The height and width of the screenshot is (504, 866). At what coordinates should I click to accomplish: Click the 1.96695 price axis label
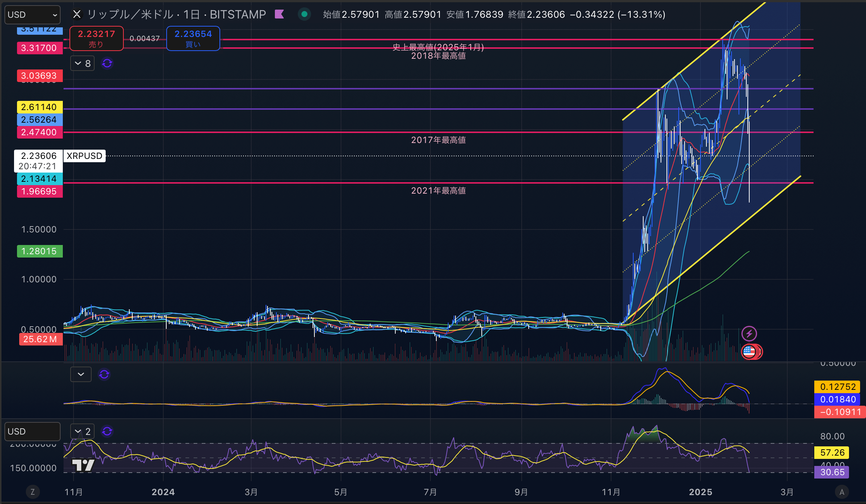[x=40, y=191]
